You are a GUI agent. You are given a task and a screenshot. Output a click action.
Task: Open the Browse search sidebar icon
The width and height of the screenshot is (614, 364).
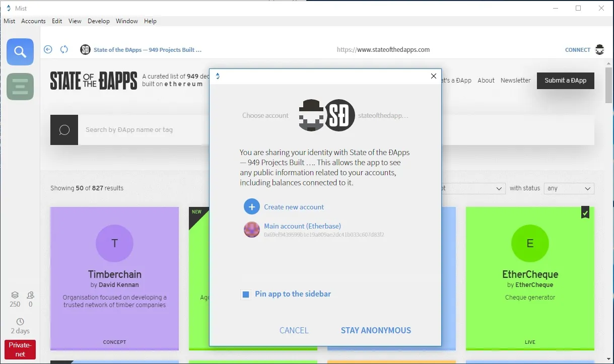tap(20, 52)
